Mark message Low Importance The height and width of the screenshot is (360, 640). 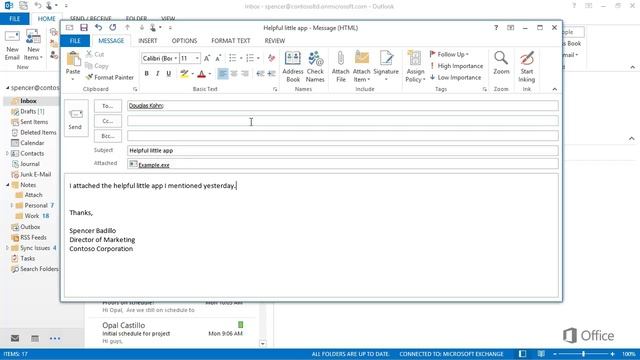[x=456, y=77]
